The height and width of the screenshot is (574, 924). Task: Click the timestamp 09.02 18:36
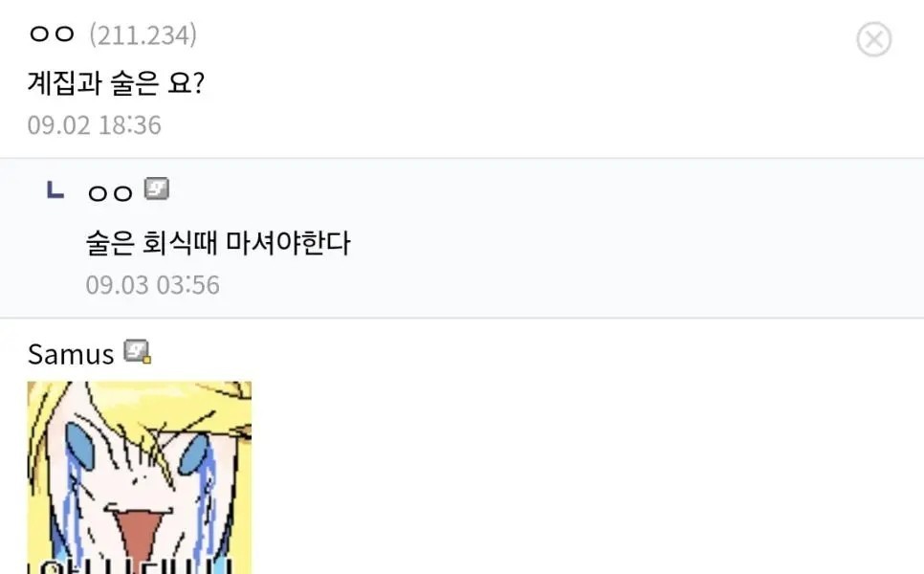coord(95,125)
